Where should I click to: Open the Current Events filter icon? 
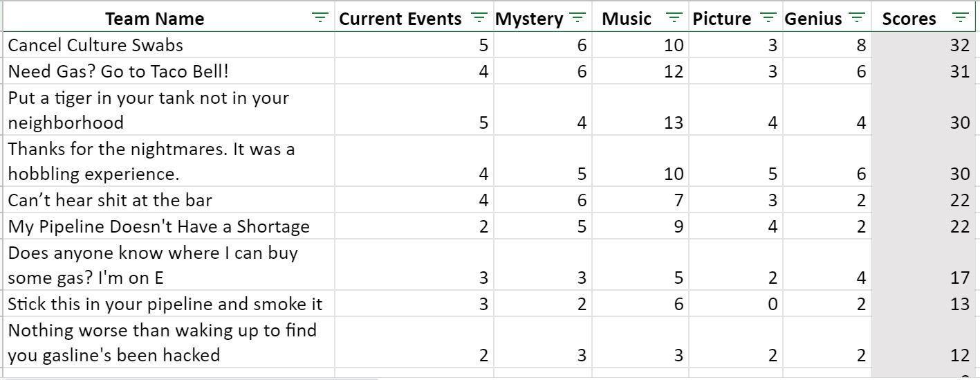[479, 19]
